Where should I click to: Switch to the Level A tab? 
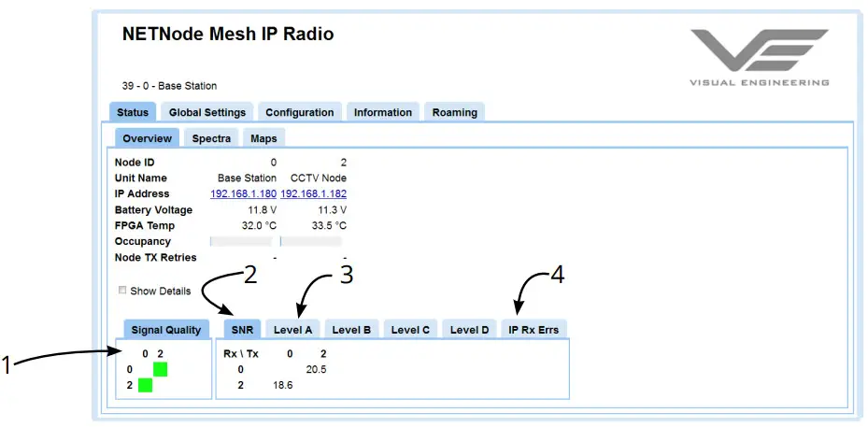[x=292, y=330]
